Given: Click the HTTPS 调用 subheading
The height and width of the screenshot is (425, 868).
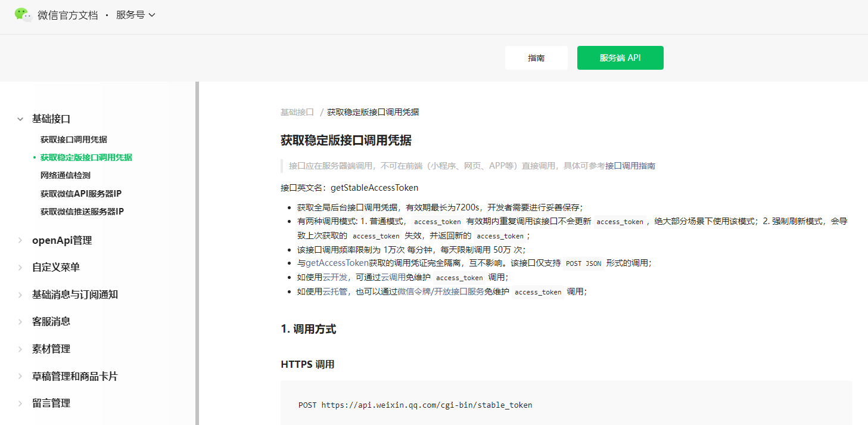Looking at the screenshot, I should (307, 364).
